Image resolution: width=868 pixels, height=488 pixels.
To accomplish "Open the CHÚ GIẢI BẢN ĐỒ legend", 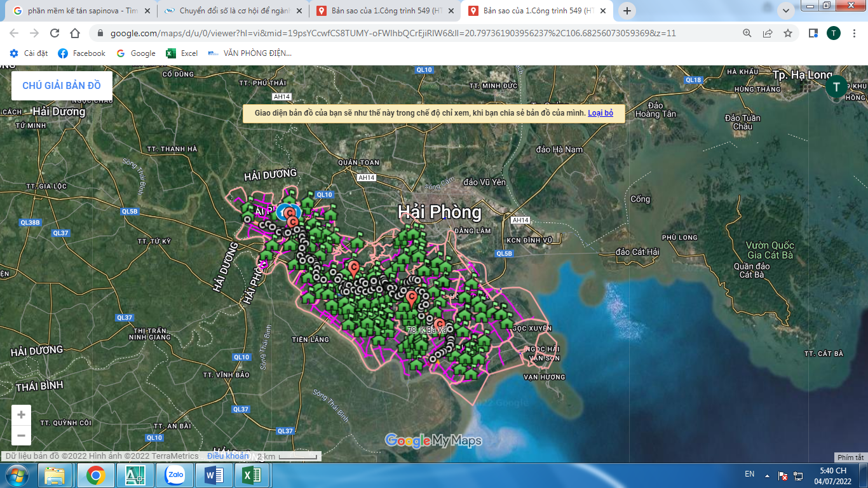I will [62, 86].
